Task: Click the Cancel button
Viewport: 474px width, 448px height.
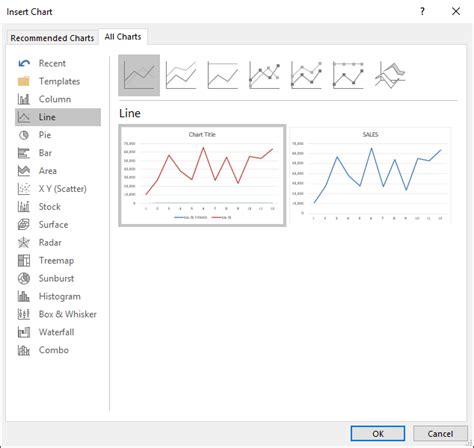Action: click(x=440, y=434)
